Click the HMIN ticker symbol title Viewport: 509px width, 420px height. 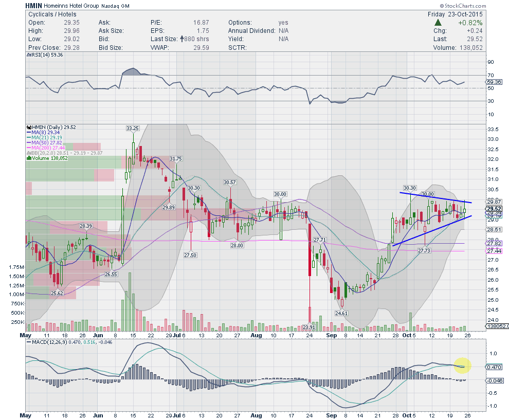click(33, 6)
